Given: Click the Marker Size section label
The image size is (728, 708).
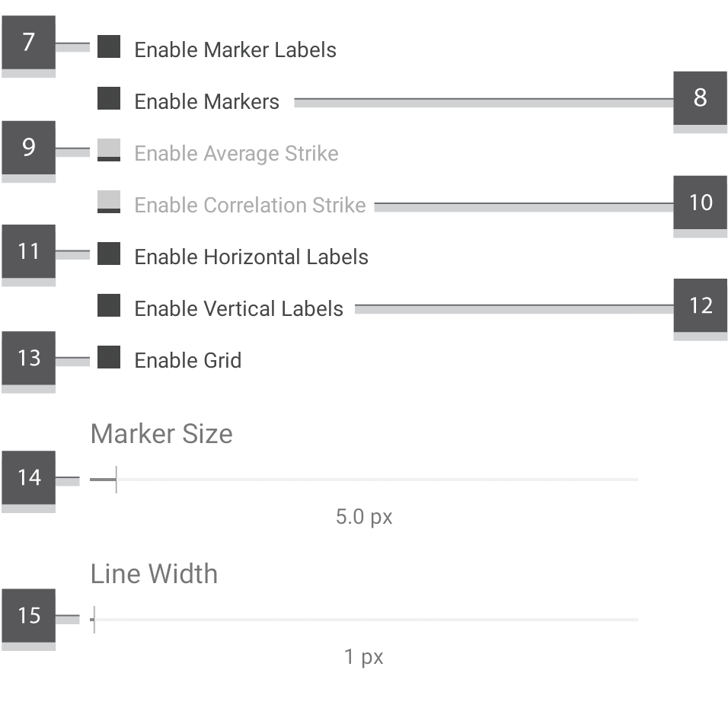Looking at the screenshot, I should click(161, 434).
